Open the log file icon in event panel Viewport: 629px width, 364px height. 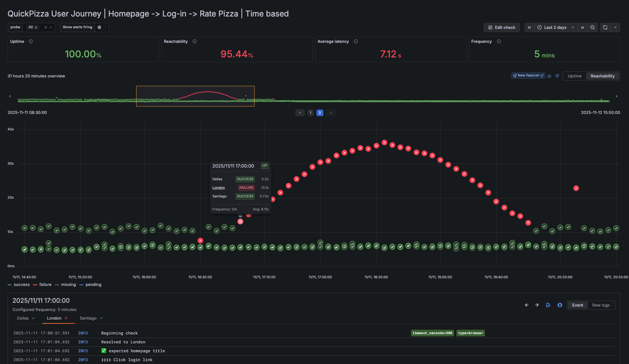548,305
